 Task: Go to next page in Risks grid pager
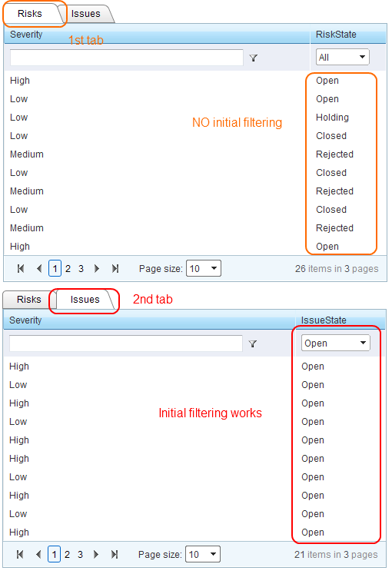click(x=97, y=269)
